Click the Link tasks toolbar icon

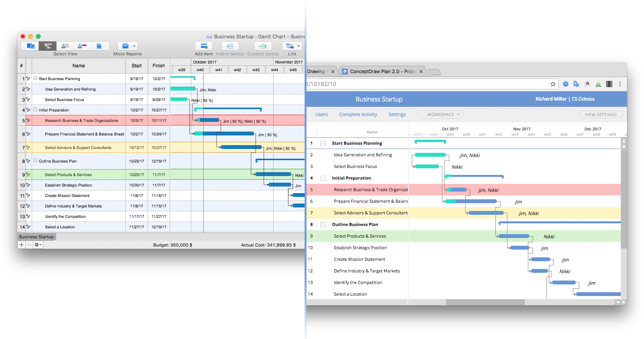pyautogui.click(x=289, y=46)
